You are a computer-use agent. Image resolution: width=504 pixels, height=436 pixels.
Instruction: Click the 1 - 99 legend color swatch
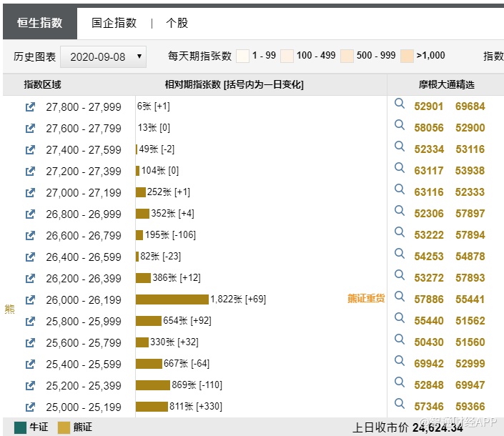coord(242,56)
